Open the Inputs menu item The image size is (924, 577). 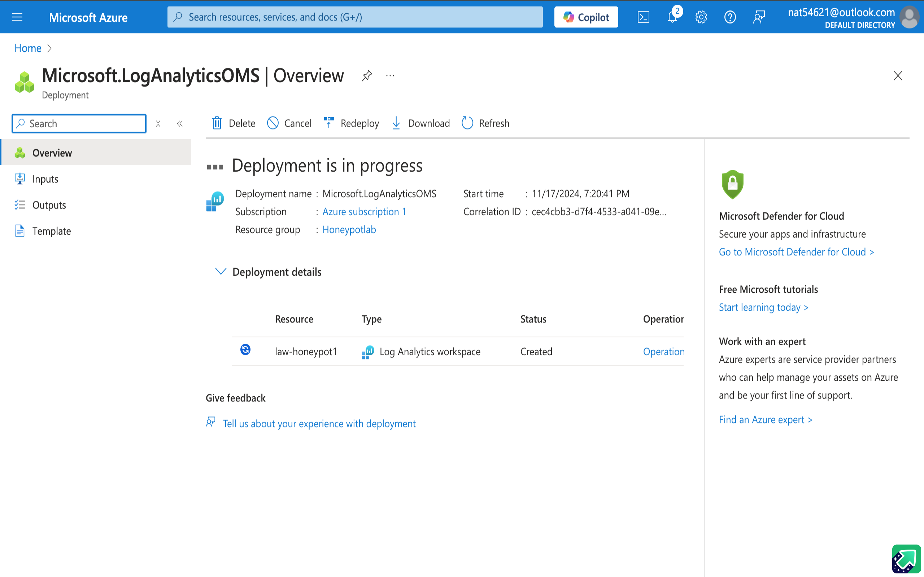(x=45, y=179)
